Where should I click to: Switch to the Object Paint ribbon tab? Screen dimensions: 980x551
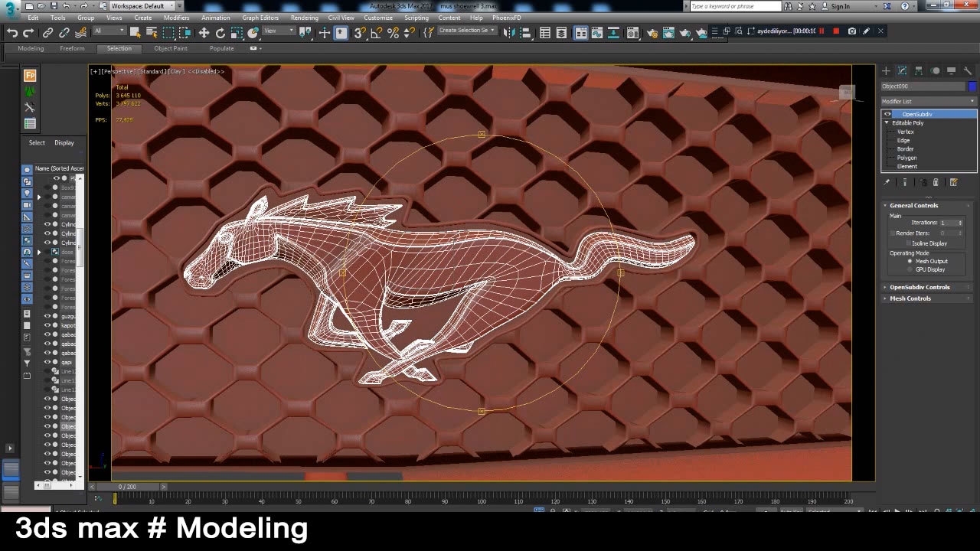coord(170,48)
